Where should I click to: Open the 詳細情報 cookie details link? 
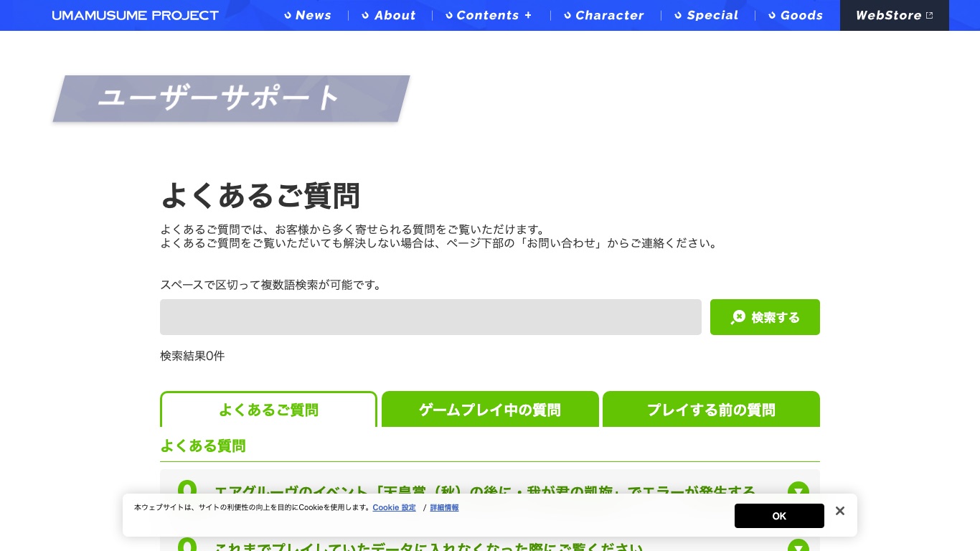(444, 508)
